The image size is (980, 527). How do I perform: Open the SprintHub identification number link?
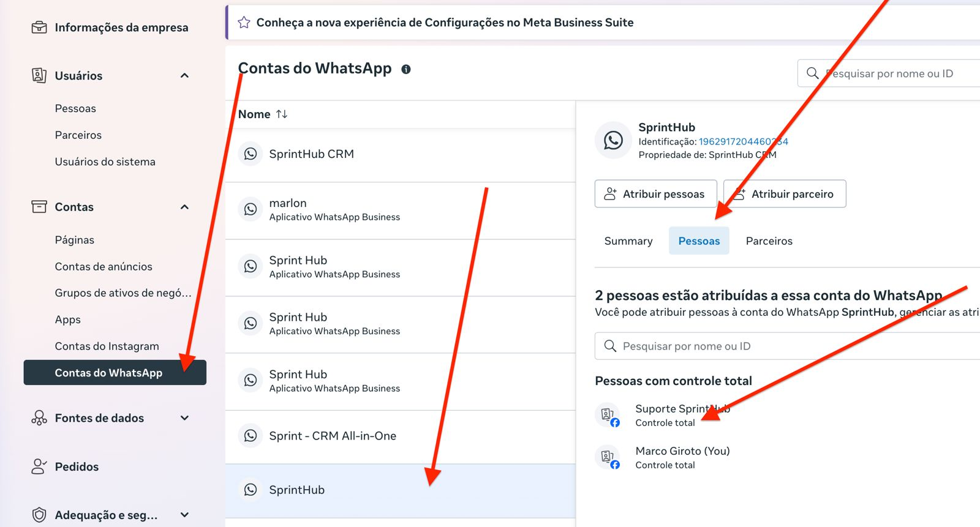[x=743, y=141]
